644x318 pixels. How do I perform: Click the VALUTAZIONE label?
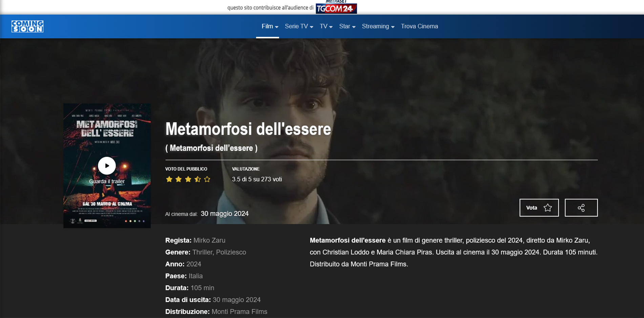pyautogui.click(x=246, y=169)
